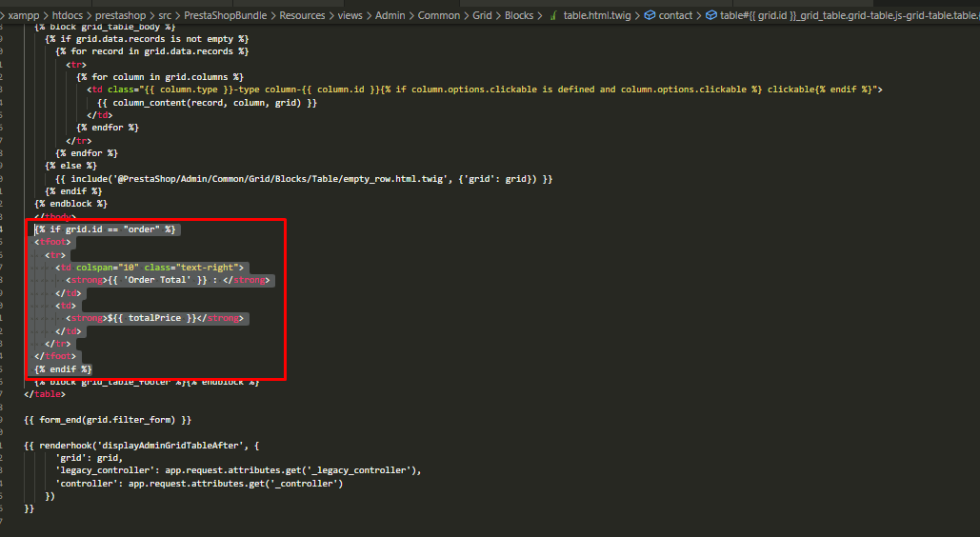Click the include empty_row.html.twig line
The width and height of the screenshot is (980, 537).
click(304, 179)
